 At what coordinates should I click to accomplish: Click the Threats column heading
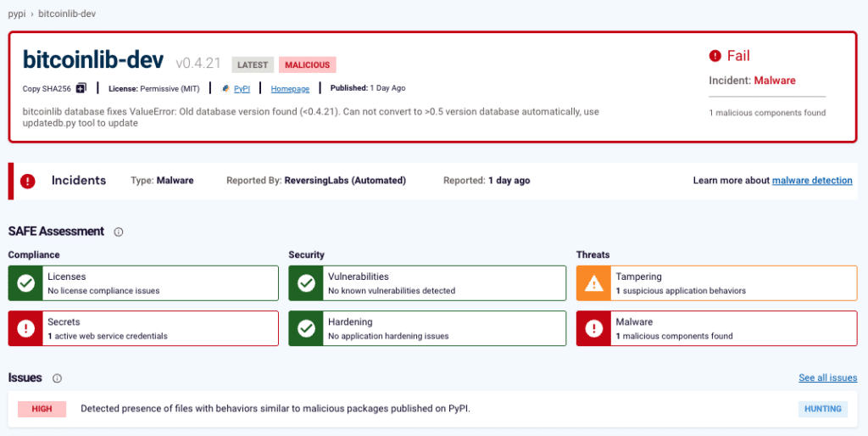pyautogui.click(x=593, y=254)
